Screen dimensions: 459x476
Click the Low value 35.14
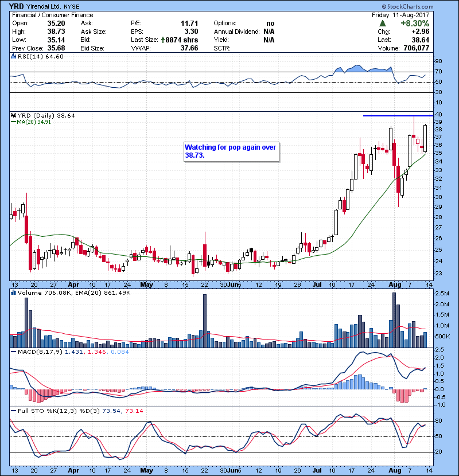pyautogui.click(x=56, y=40)
